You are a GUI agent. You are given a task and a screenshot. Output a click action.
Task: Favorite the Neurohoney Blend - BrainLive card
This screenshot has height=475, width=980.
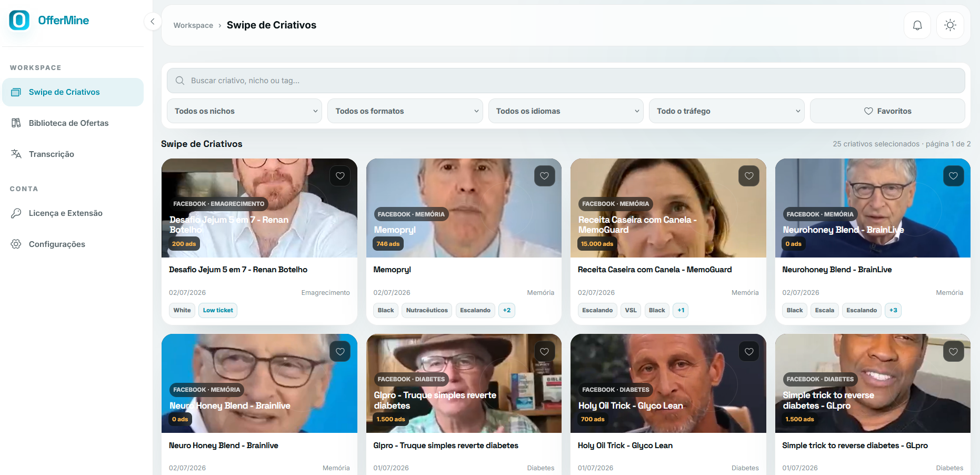(953, 176)
